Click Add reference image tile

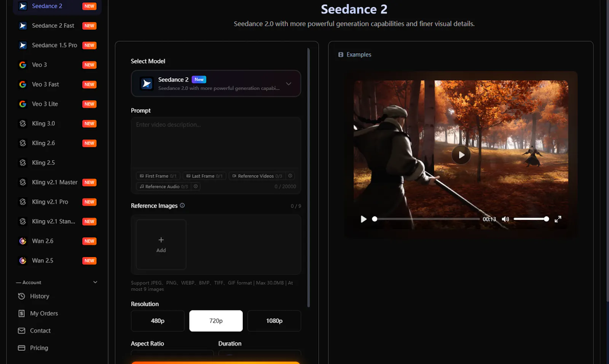161,245
